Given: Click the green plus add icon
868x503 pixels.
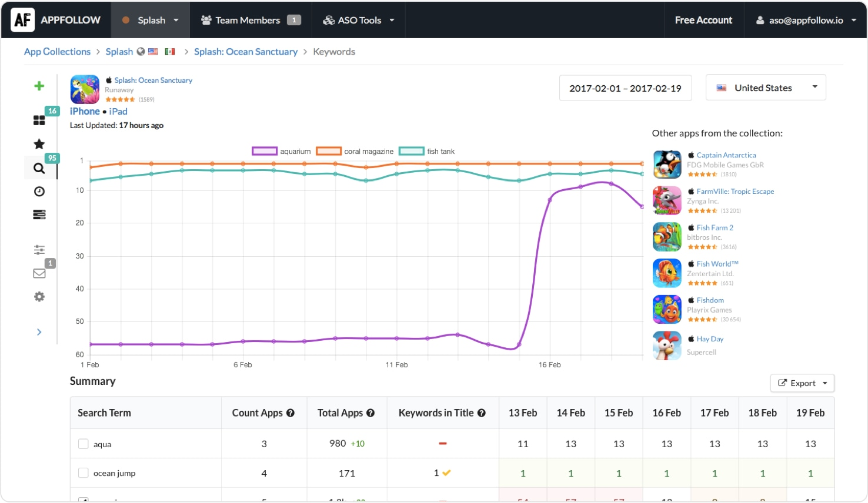Looking at the screenshot, I should click(x=39, y=86).
